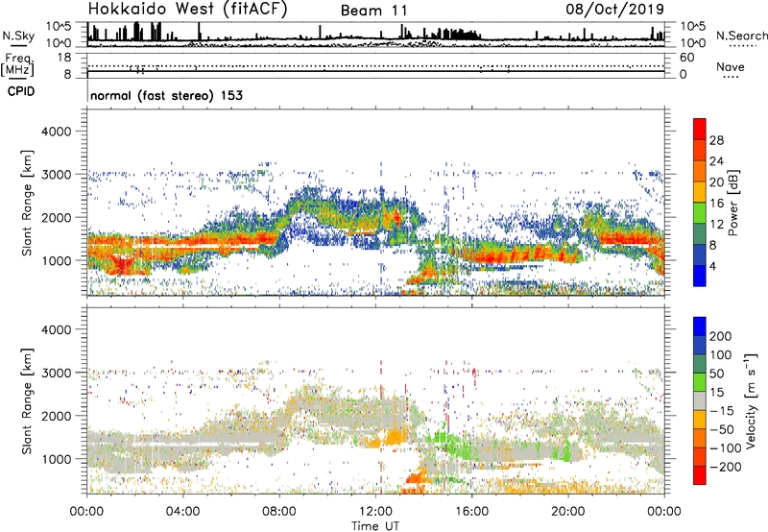768x532 pixels.
Task: Click the 'Nave' legend label
Action: point(730,66)
